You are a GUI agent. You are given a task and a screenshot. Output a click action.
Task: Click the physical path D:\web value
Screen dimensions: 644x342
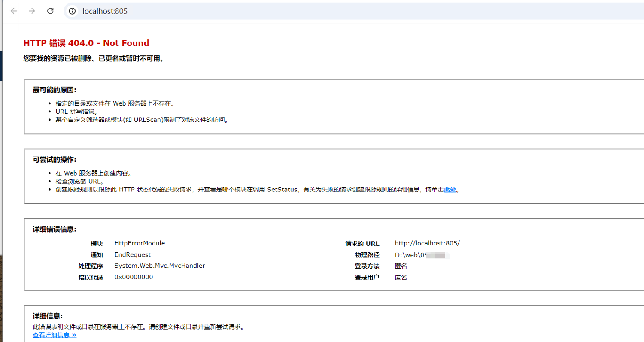click(410, 255)
